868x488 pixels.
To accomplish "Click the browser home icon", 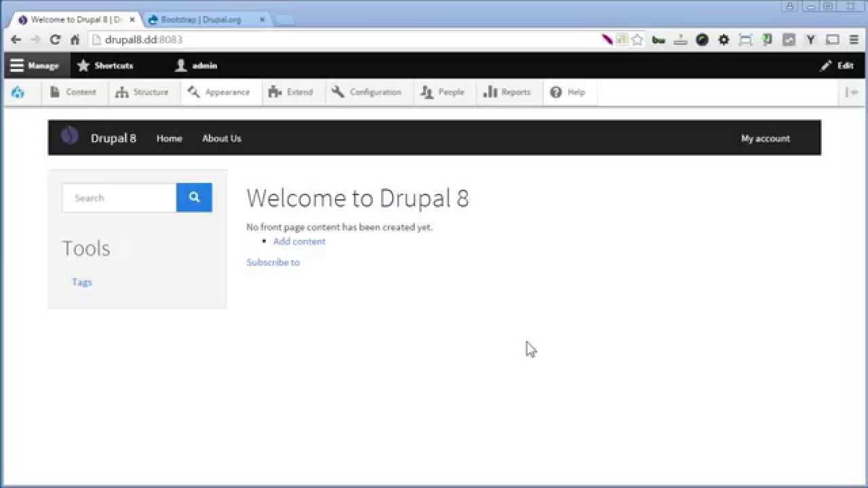I will click(x=75, y=40).
